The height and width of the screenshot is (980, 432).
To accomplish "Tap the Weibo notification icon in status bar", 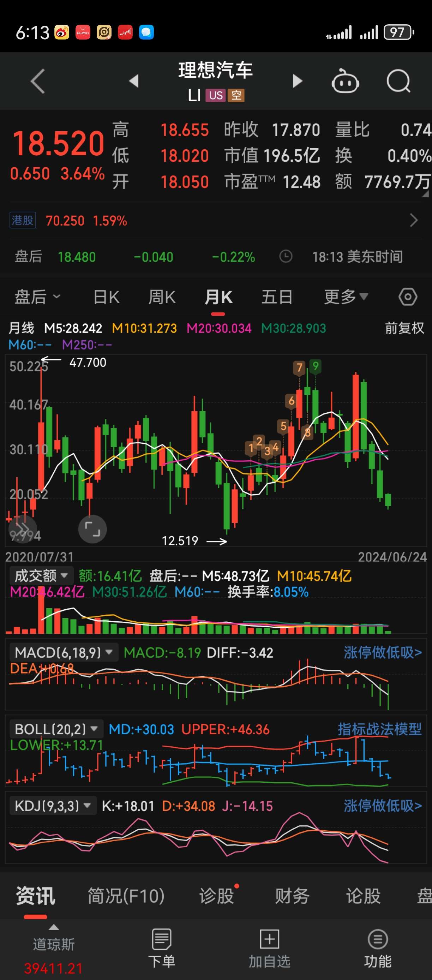I will click(x=62, y=32).
